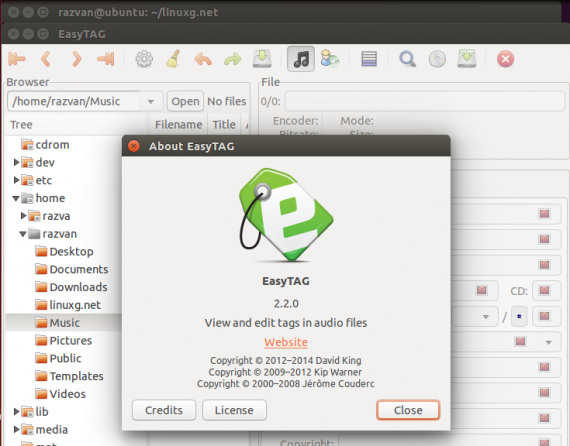Collapse the home folder in tree
This screenshot has height=446, width=570.
pyautogui.click(x=16, y=198)
